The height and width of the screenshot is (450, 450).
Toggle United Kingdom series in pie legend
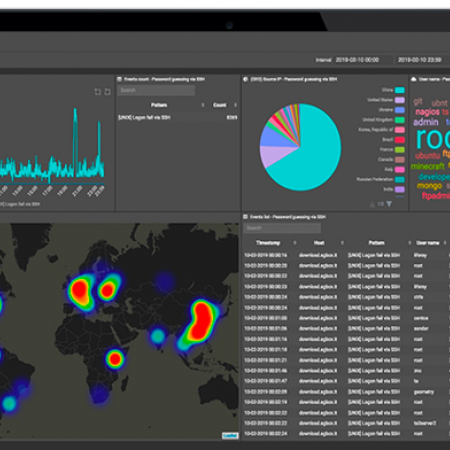point(383,120)
